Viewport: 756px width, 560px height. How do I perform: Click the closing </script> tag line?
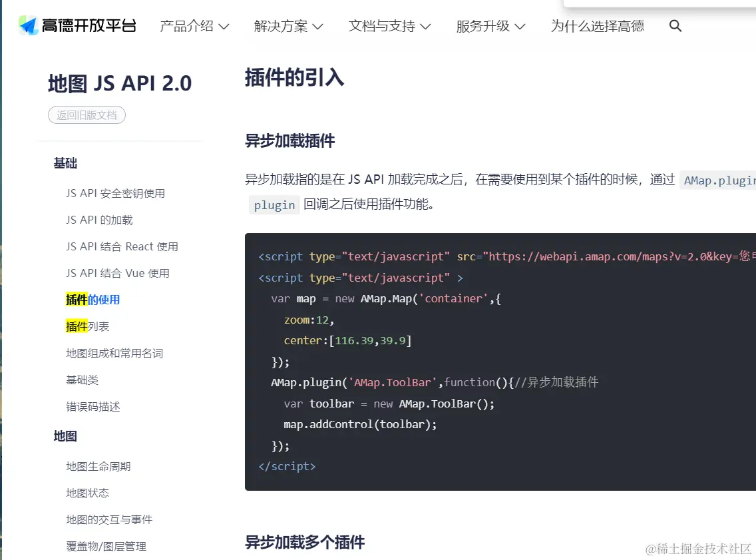click(287, 466)
